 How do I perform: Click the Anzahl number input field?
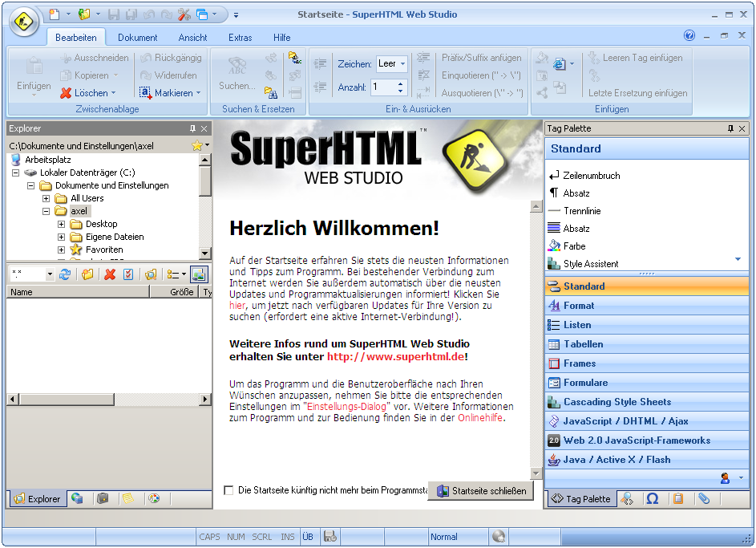pyautogui.click(x=383, y=87)
